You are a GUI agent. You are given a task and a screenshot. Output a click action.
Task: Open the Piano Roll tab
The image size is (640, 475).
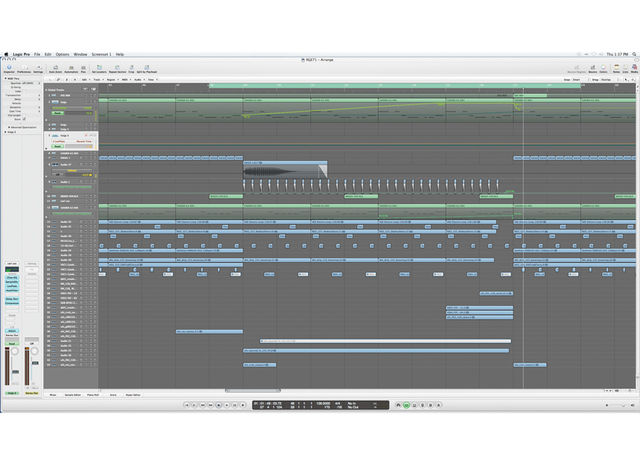tap(93, 395)
